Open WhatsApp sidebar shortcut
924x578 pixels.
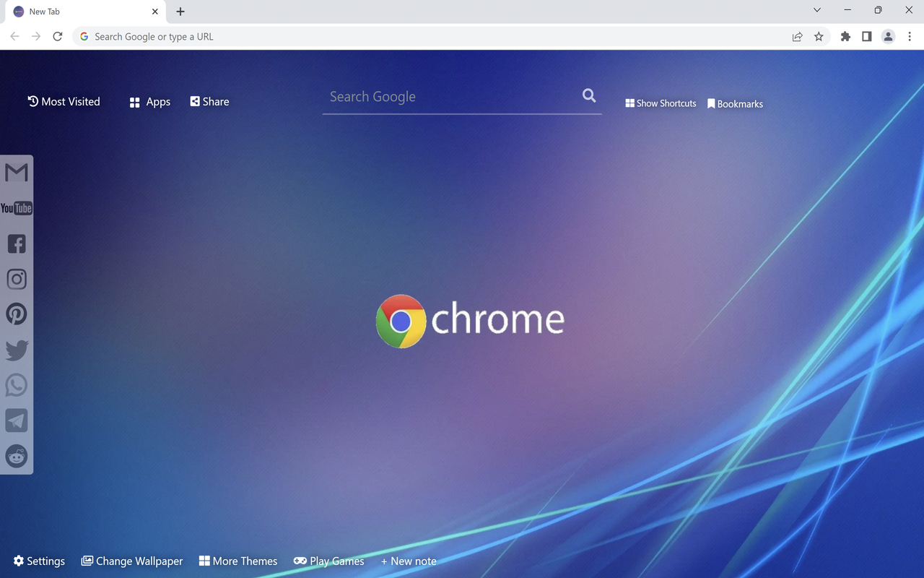click(x=17, y=385)
